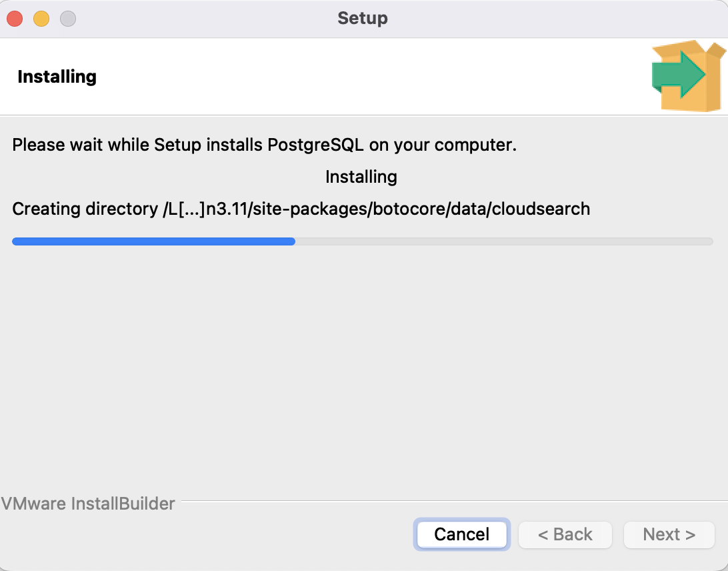Click the VMware InstallBuilder label
728x571 pixels.
88,504
